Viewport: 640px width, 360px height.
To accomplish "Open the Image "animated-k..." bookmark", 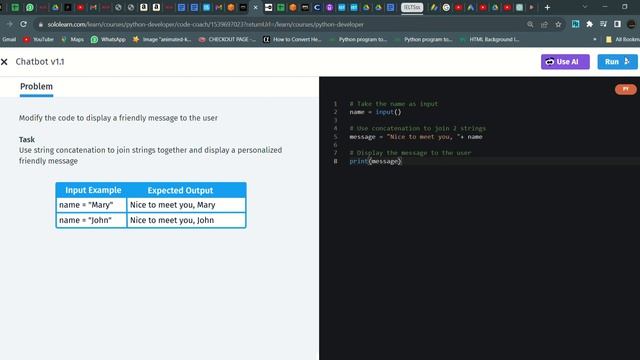I will 162,39.
